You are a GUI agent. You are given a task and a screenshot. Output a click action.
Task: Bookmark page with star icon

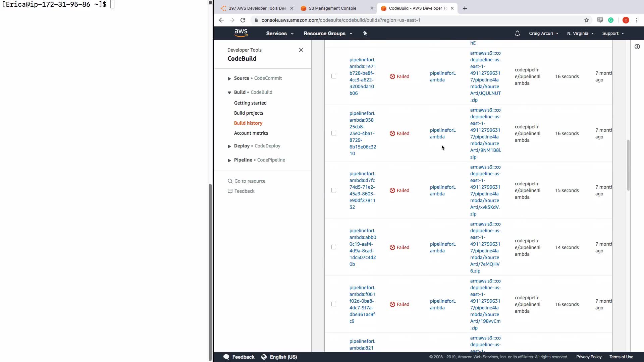click(586, 20)
